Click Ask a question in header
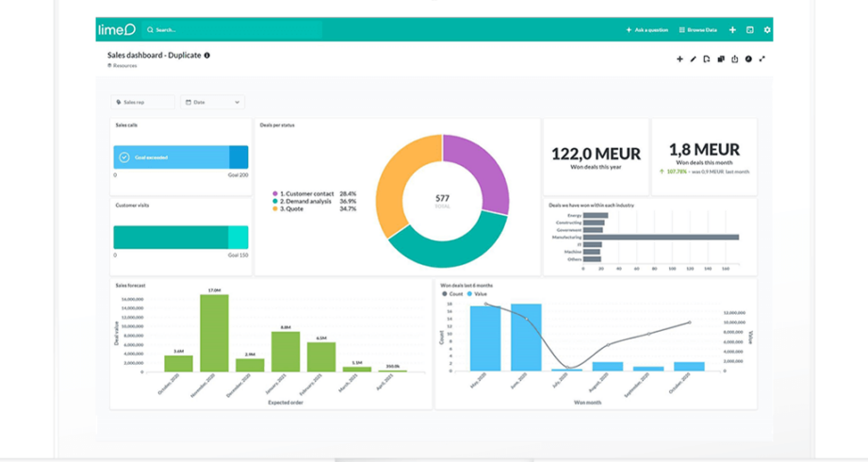Viewport: 868px width, 462px height. [x=647, y=30]
